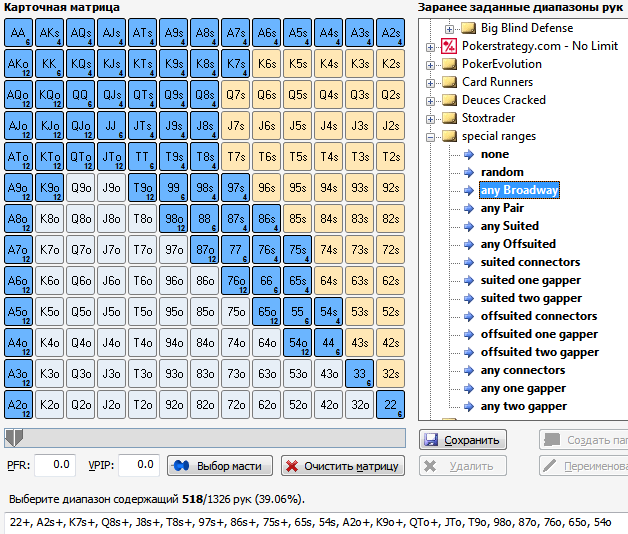Viewport: 628px width, 534px height.
Task: Toggle the T9o hand cell
Action: pyautogui.click(x=143, y=187)
